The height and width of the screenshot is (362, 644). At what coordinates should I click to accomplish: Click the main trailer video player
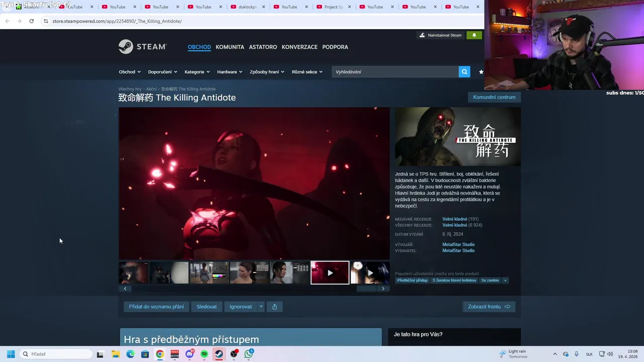coord(254,183)
